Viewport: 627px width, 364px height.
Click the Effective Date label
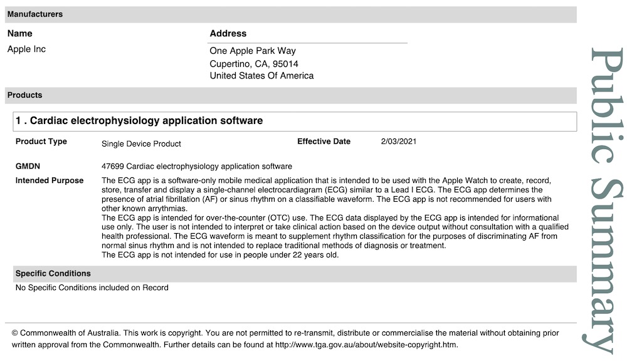point(324,142)
